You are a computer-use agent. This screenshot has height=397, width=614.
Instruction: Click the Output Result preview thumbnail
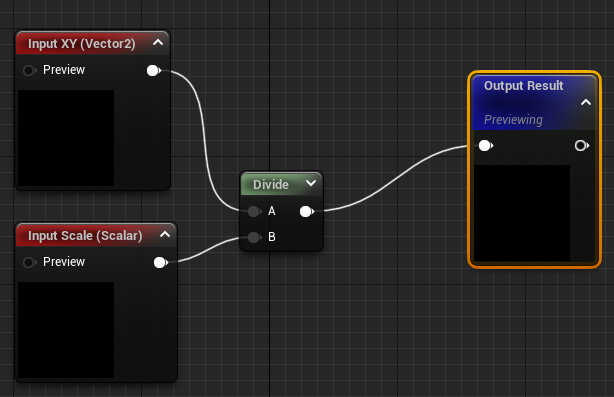[522, 213]
